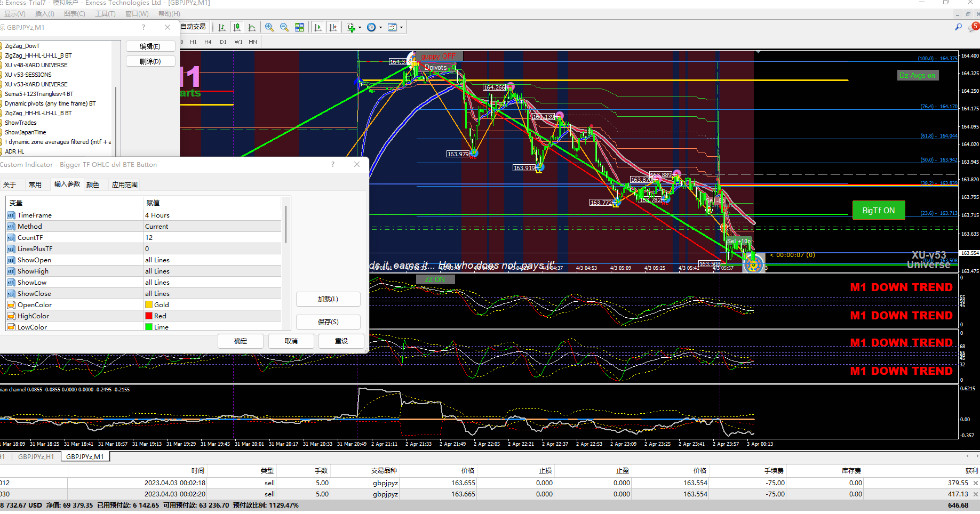Click the Gold OpenColor swatch
This screenshot has width=980, height=514.
point(149,305)
